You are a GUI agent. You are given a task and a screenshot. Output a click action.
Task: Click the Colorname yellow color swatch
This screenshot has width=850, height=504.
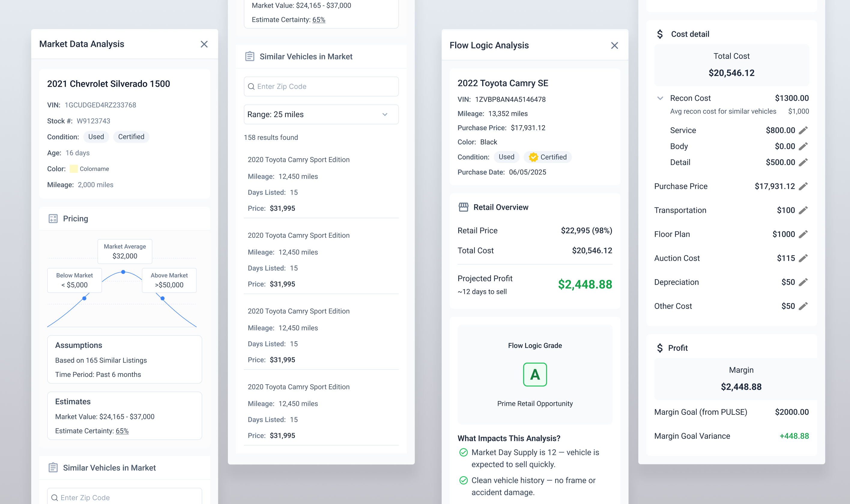pyautogui.click(x=73, y=169)
